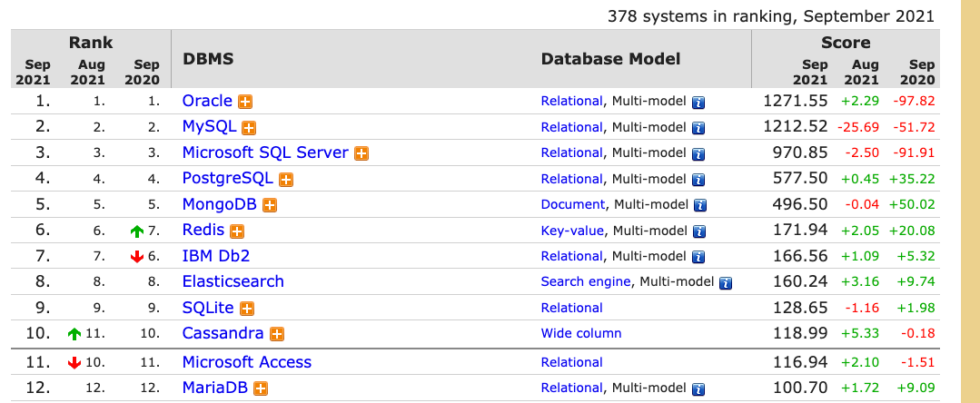Click the plus icon beside MongoDB

pyautogui.click(x=270, y=205)
